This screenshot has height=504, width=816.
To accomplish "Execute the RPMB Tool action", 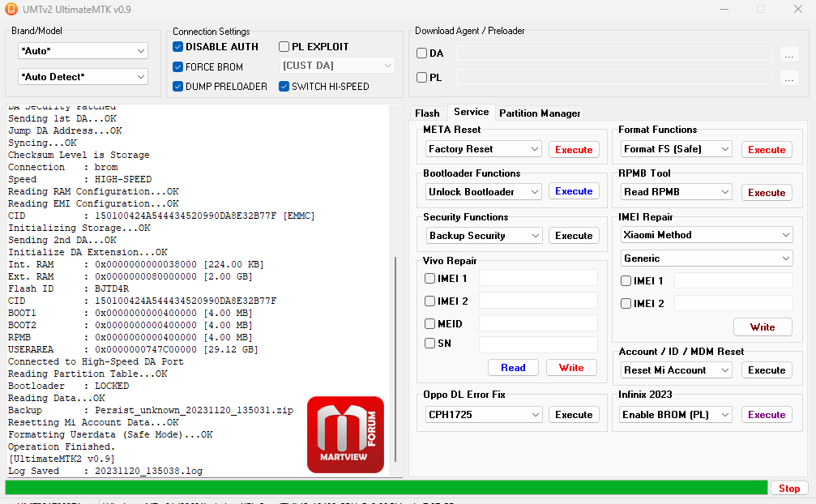I will [767, 193].
